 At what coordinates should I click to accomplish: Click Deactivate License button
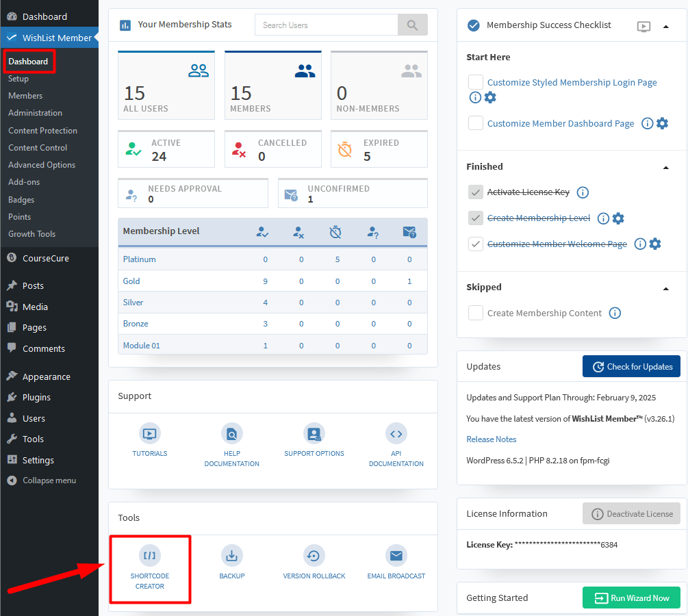coord(631,514)
